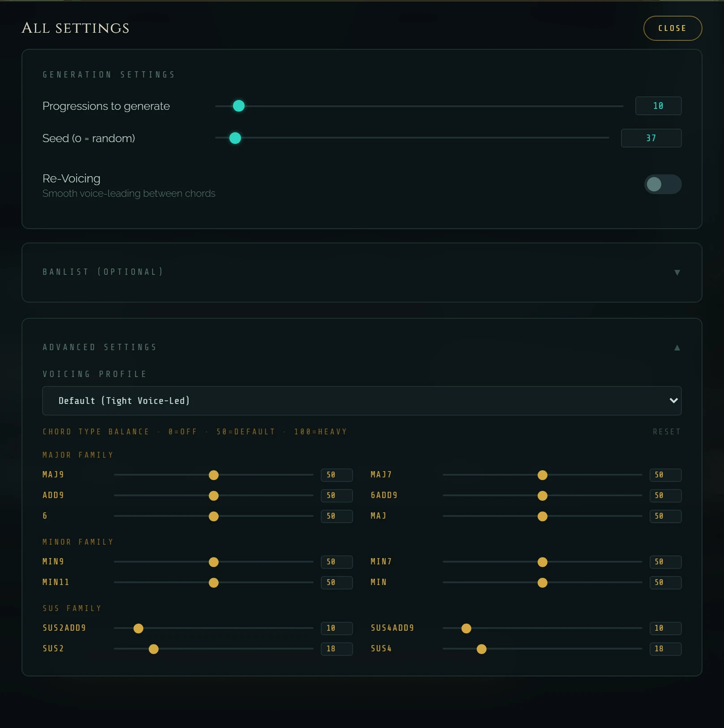
Task: Click the MAJ7 value field
Action: click(x=665, y=475)
